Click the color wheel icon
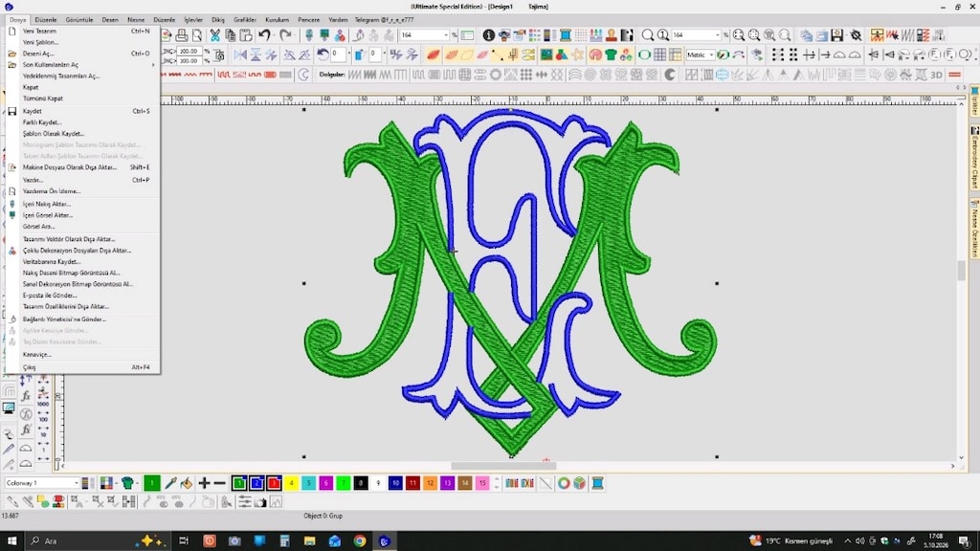Viewport: 980px width, 551px height. click(x=564, y=483)
